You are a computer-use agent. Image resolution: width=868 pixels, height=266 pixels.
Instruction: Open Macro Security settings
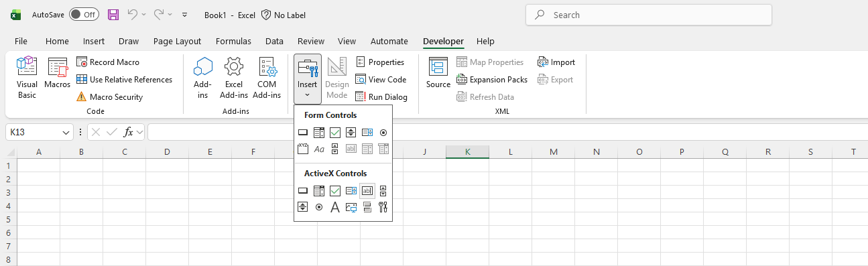click(110, 96)
